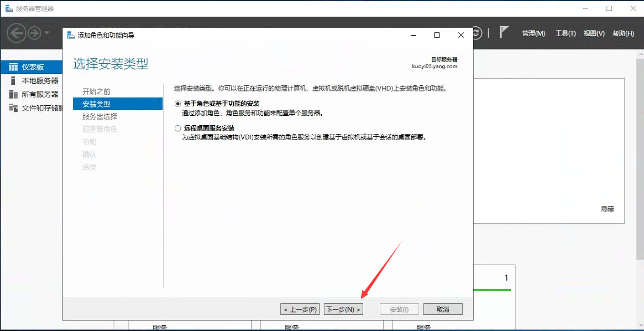Viewport: 644px width, 331px height.
Task: Open 所有服务器 in Server Manager sidebar
Action: (40, 94)
